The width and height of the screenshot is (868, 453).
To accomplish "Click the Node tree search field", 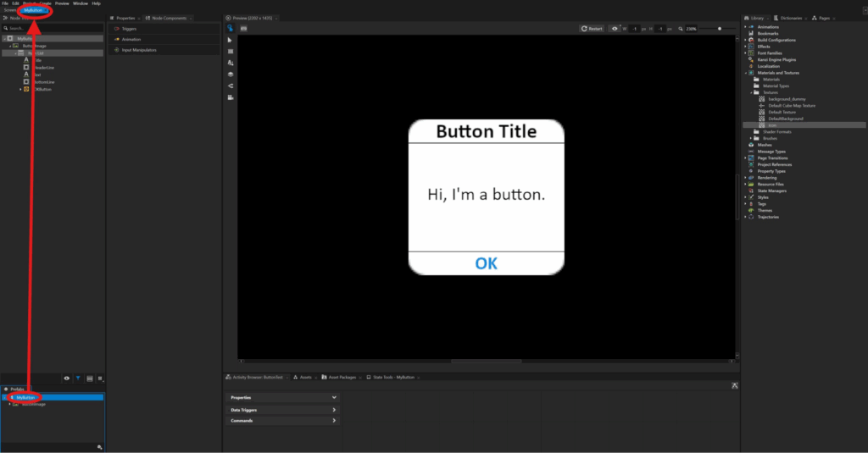I will click(x=53, y=28).
